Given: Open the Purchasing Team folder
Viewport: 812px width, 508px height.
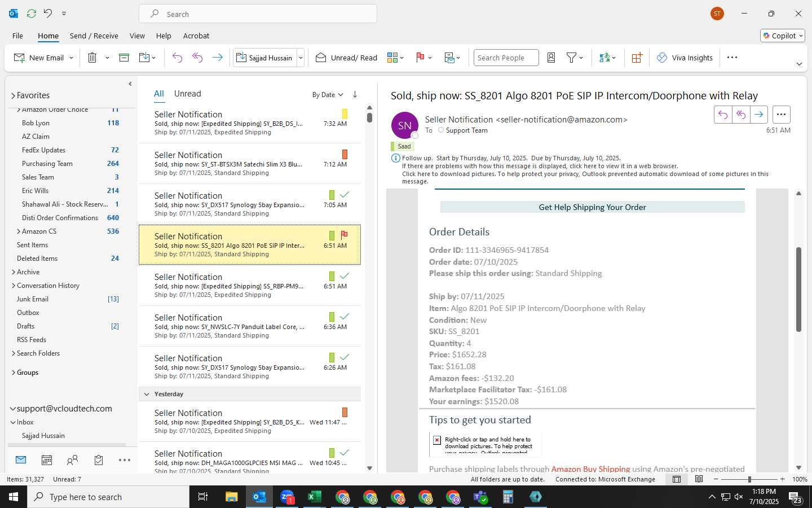Looking at the screenshot, I should point(47,164).
